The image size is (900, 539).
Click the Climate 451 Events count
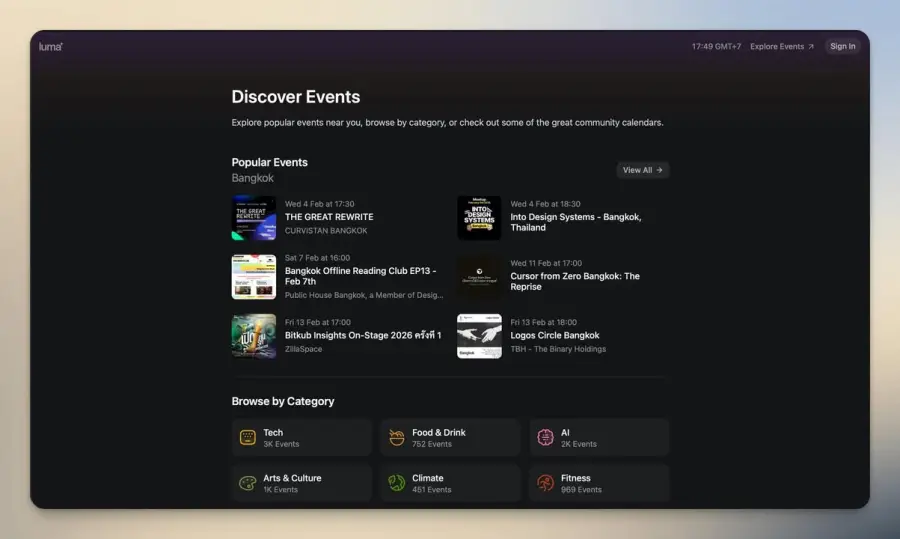coord(432,490)
